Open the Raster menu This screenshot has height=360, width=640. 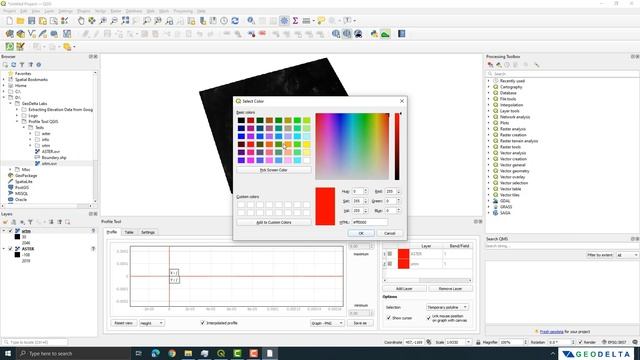[x=116, y=11]
